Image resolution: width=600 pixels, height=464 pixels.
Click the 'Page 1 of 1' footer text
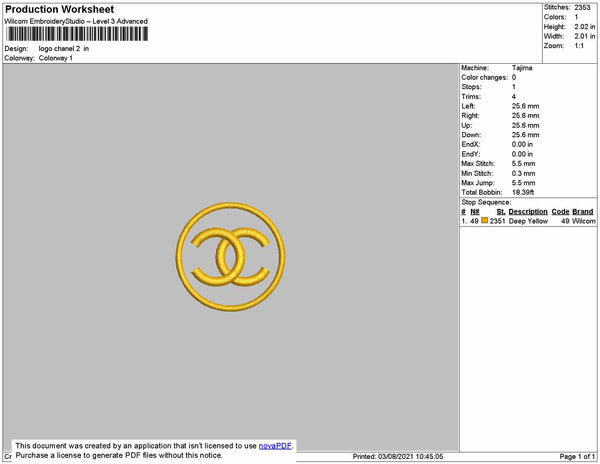(x=577, y=456)
